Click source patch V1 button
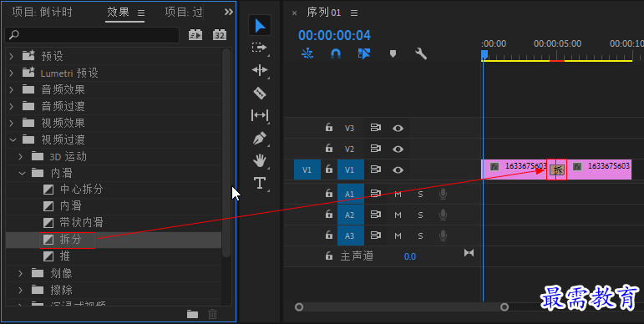The height and width of the screenshot is (324, 644). 307,170
